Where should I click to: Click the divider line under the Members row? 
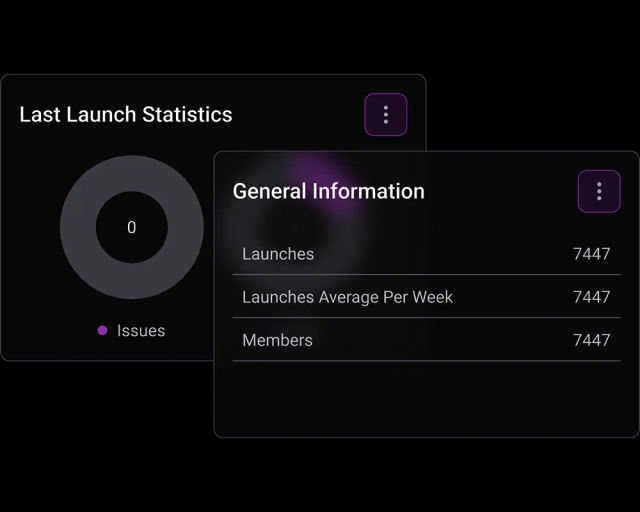click(x=426, y=361)
